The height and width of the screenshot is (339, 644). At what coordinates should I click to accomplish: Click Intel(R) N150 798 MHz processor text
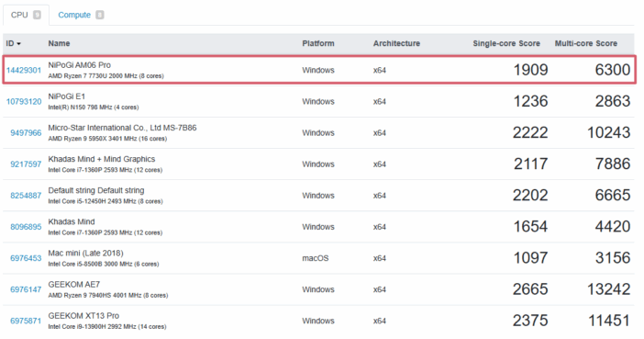click(94, 107)
